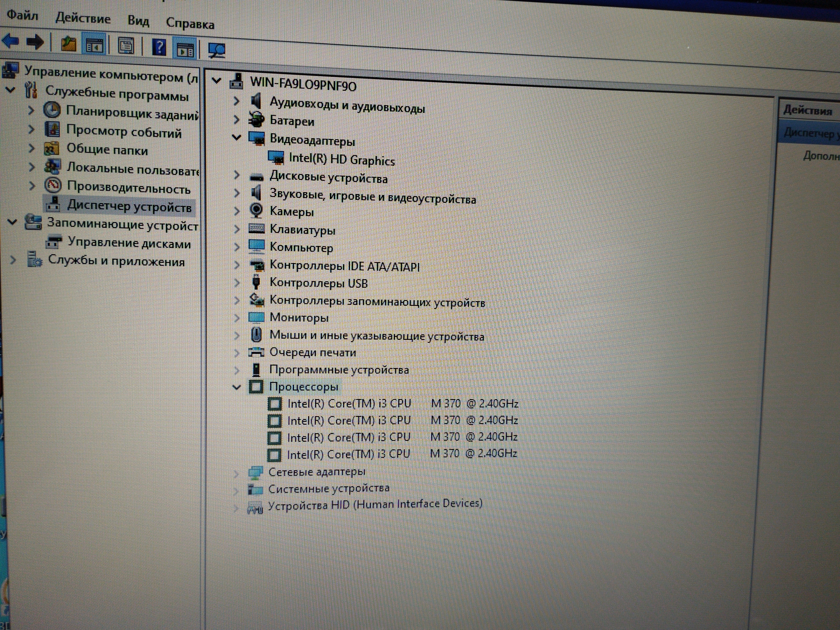
Task: Click the Действия pane header
Action: click(808, 110)
